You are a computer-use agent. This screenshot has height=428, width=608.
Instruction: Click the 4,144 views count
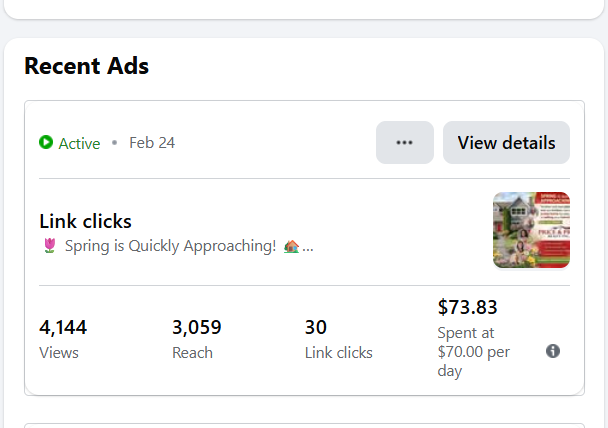(x=64, y=327)
